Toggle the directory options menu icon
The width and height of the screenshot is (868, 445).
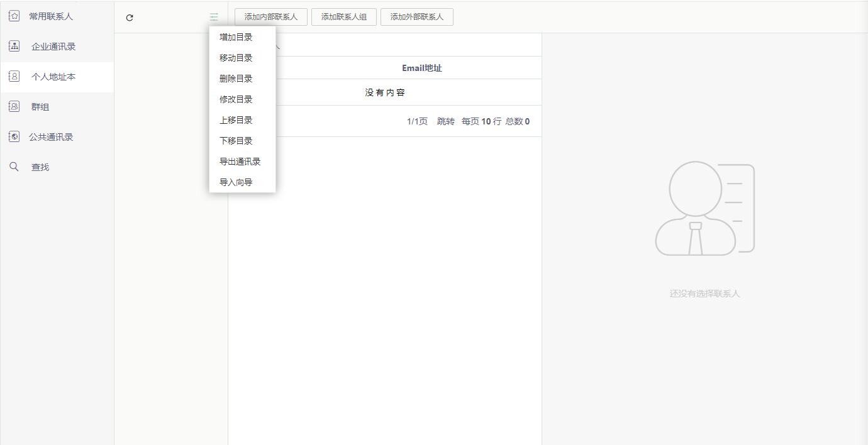point(214,18)
